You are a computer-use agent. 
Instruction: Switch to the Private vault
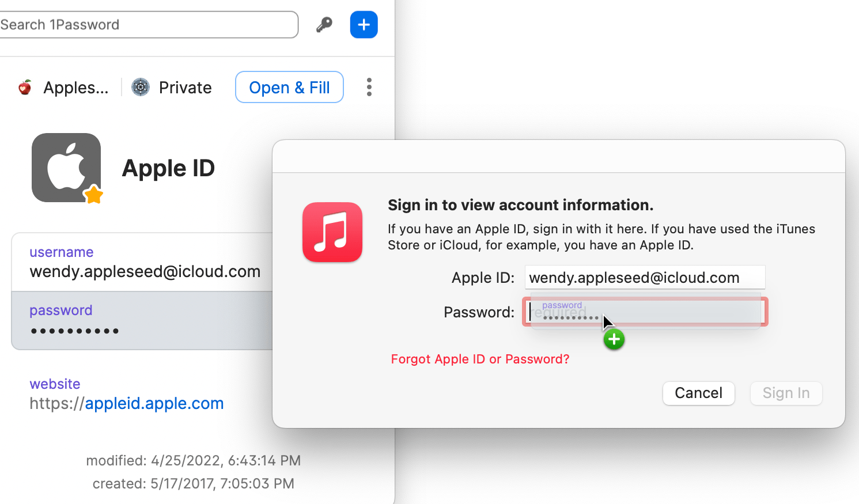point(185,87)
